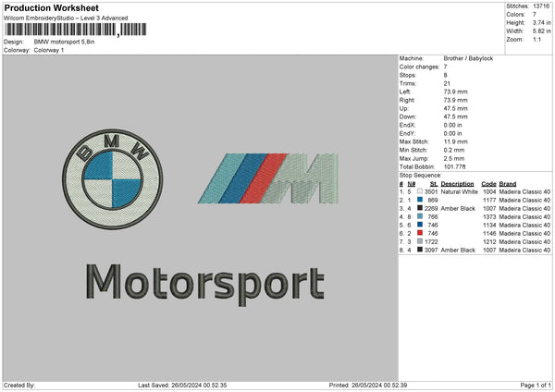Click 'Printed: 26/05/2024 00.52.39' footer text
Screen dimensions: 555x392
pyautogui.click(x=368, y=385)
